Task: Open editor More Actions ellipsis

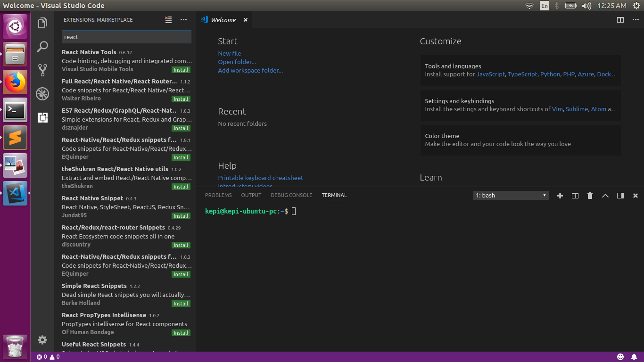Action: (x=636, y=20)
